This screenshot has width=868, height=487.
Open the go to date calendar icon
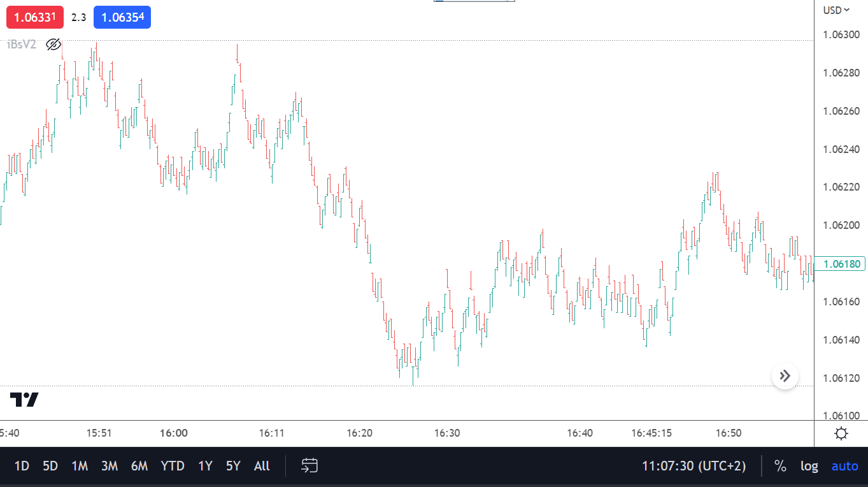[x=309, y=466]
